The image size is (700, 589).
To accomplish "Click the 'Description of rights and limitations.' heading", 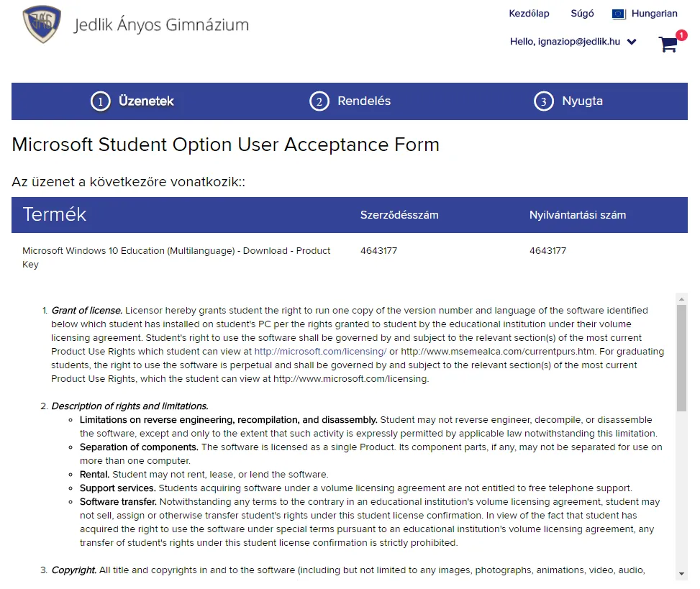I will coord(130,406).
